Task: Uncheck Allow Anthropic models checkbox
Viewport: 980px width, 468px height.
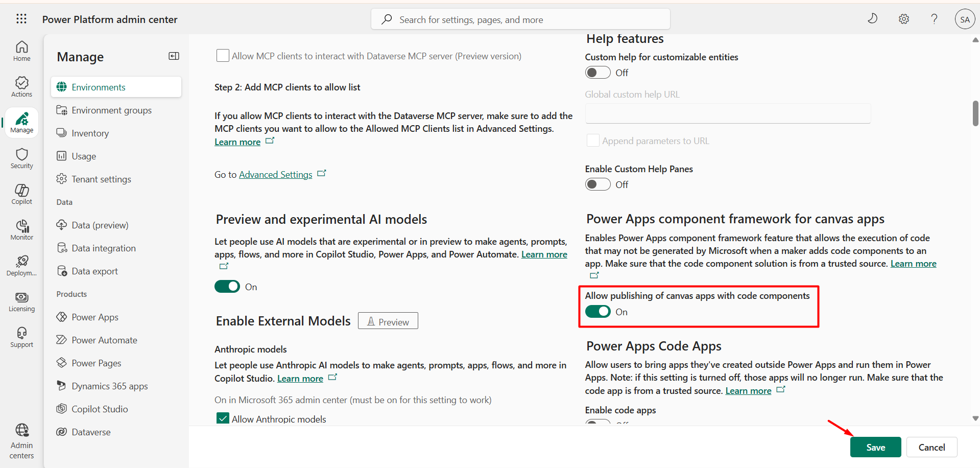Action: pos(223,418)
